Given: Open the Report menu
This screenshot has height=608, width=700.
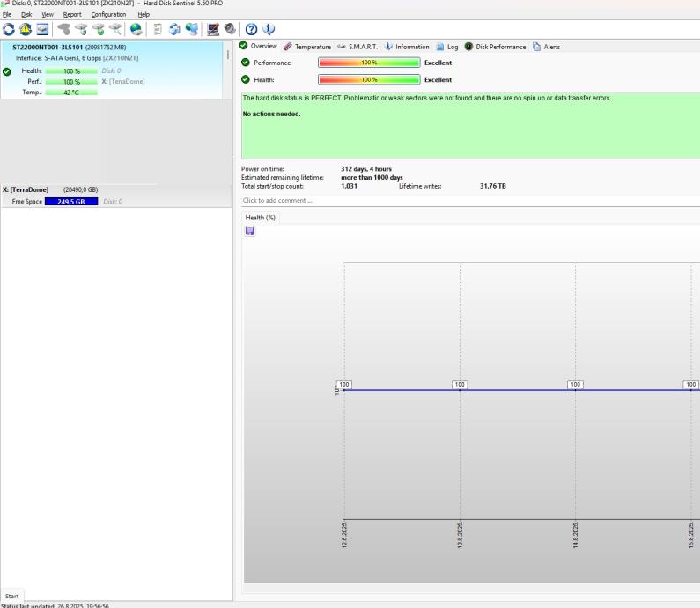Looking at the screenshot, I should (72, 14).
